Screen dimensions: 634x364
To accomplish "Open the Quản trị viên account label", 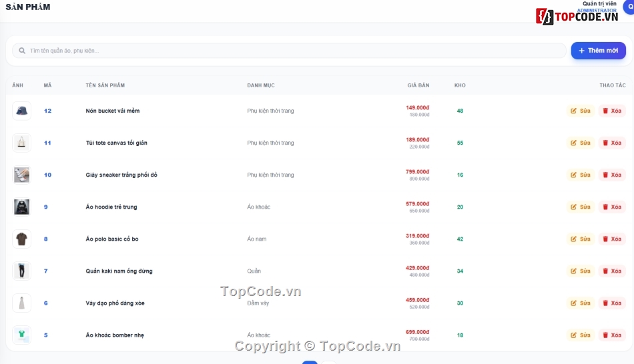I will (600, 3).
